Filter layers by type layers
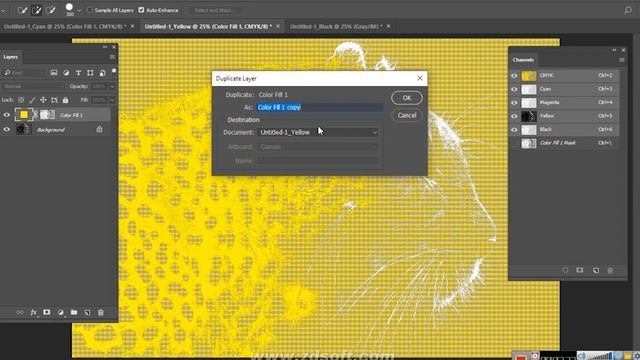 tap(78, 73)
